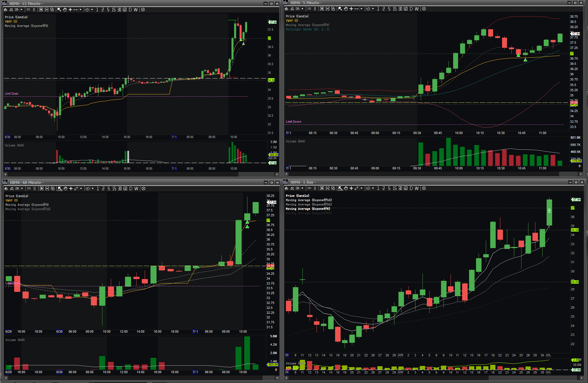Expand studies dropdown arrow in 15 Minute chart
This screenshot has width=588, height=383.
pos(21,10)
